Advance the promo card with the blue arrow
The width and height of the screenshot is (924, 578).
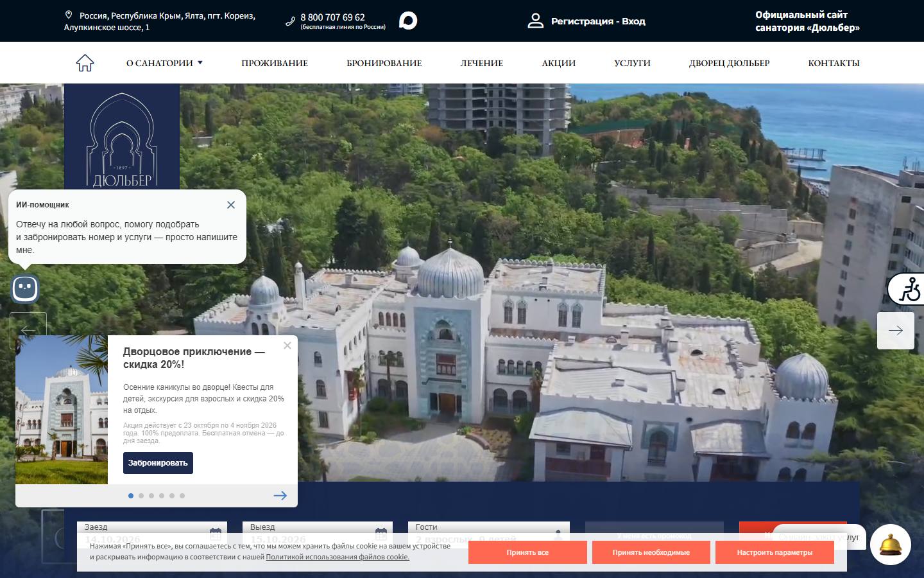tap(280, 496)
